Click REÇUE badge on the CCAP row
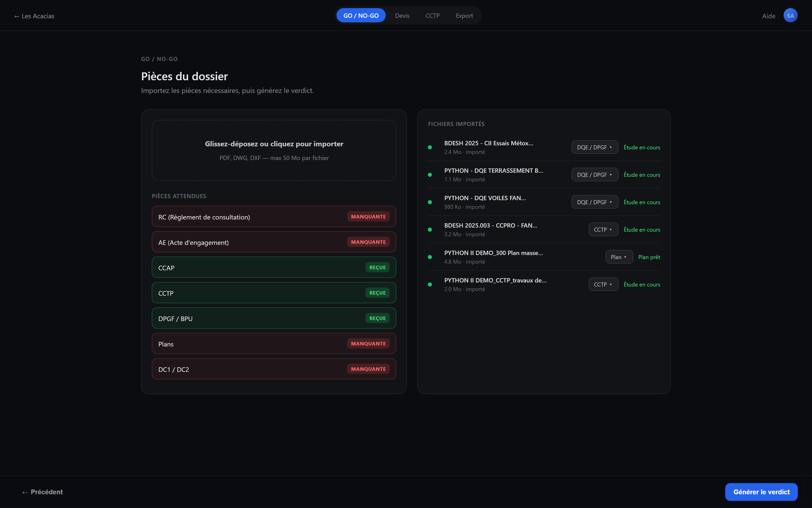This screenshot has width=812, height=508. [377, 267]
